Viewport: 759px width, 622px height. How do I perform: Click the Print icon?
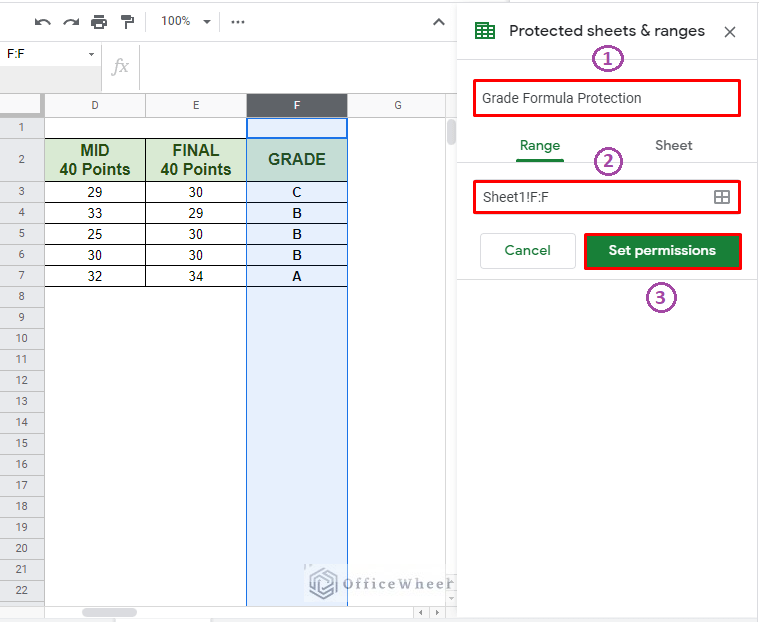tap(99, 21)
